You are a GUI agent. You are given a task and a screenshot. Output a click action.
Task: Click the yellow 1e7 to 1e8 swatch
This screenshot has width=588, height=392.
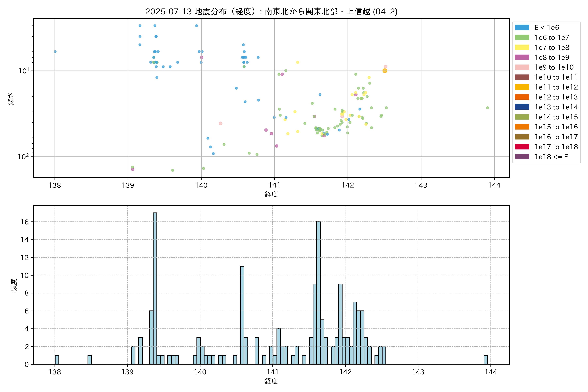tap(522, 48)
